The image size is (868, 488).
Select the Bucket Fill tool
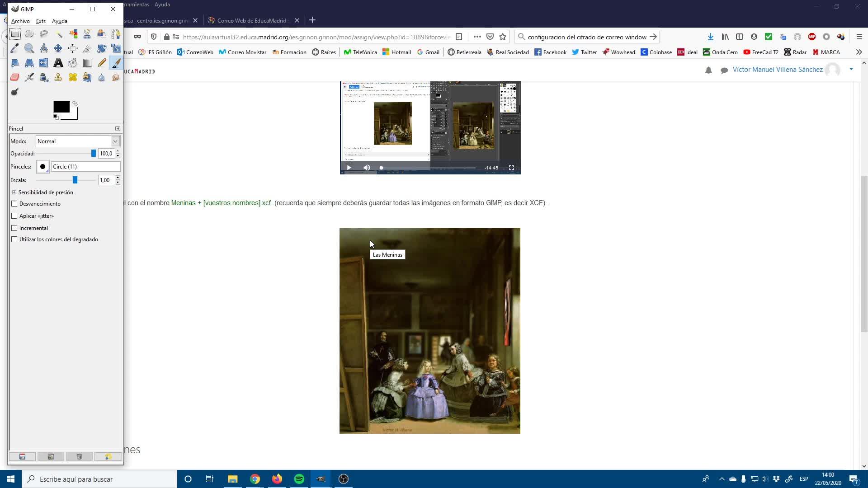[72, 63]
